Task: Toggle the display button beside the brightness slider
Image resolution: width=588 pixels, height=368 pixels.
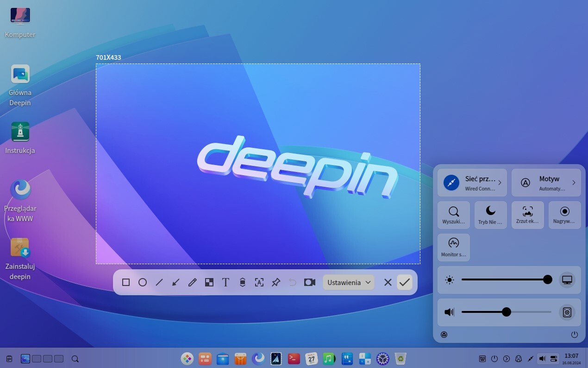Action: click(x=567, y=279)
